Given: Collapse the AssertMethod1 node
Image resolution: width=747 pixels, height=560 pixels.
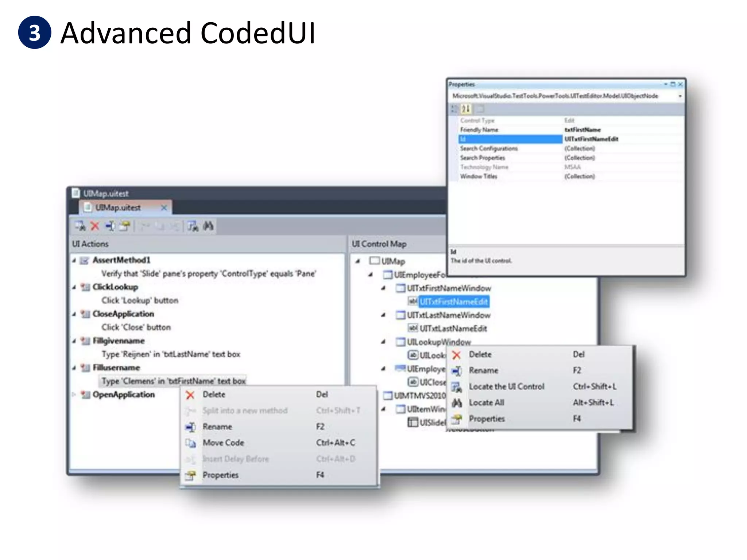Looking at the screenshot, I should [x=74, y=261].
